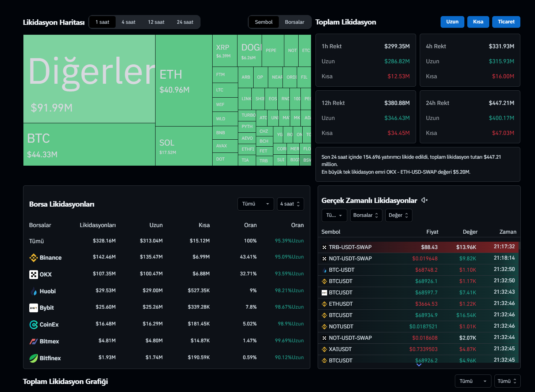Viewport: 535px width, 392px height.
Task: Click the 24h Rekt total $447.21M
Action: (501, 103)
